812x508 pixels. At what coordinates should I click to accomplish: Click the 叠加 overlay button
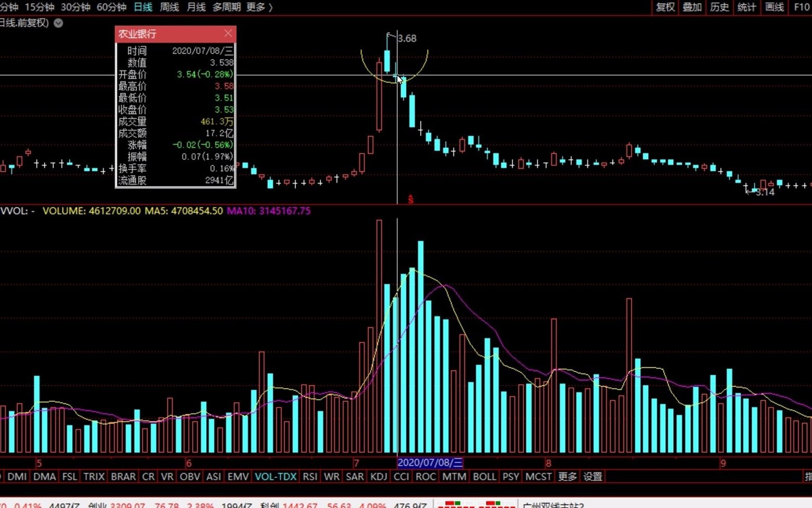692,7
